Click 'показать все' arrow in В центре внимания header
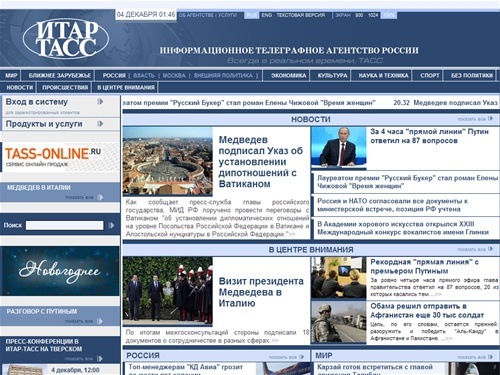This screenshot has height=375, width=500. [490, 249]
